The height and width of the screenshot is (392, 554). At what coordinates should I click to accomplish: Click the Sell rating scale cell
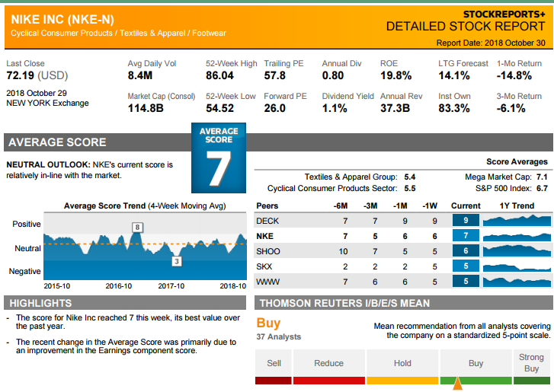tap(274, 363)
